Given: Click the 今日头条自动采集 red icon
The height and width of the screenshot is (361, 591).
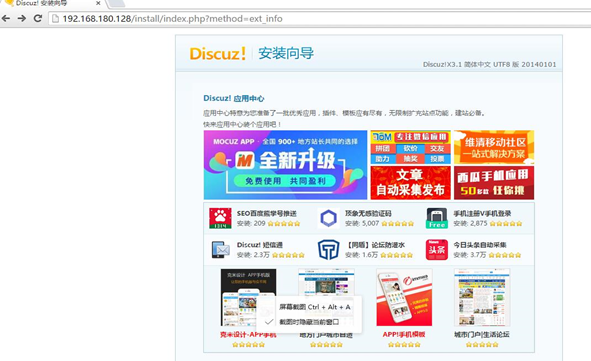Looking at the screenshot, I should (437, 249).
